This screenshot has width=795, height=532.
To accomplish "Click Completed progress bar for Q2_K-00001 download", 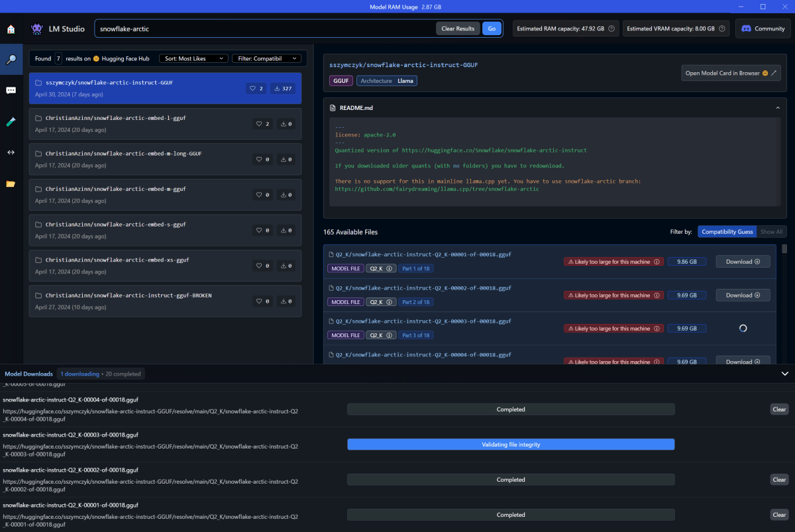I will [511, 515].
